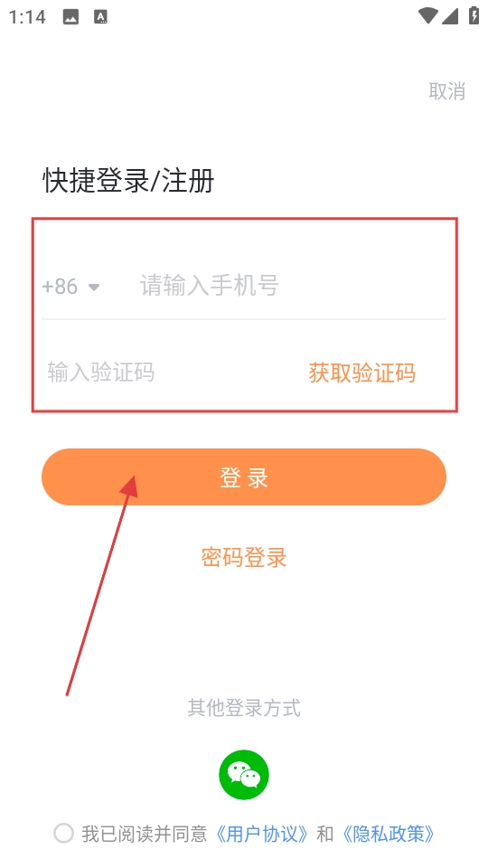Viewport: 488px width, 868px height.
Task: Click 获取验证码 to request a code
Action: tap(362, 373)
